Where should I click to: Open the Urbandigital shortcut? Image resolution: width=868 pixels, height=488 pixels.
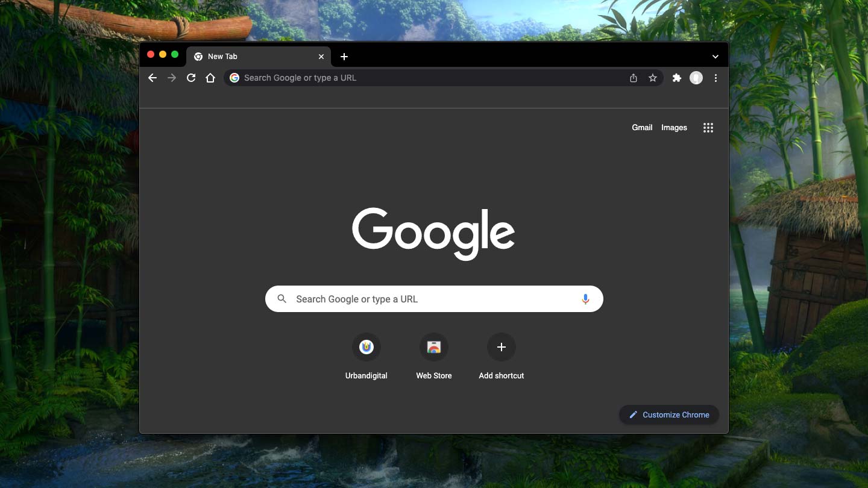(x=366, y=356)
